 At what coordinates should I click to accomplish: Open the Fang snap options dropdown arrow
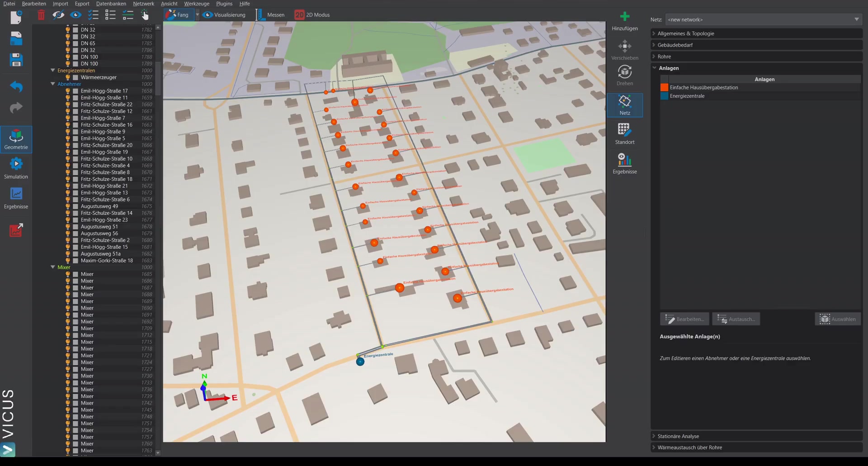pyautogui.click(x=197, y=15)
